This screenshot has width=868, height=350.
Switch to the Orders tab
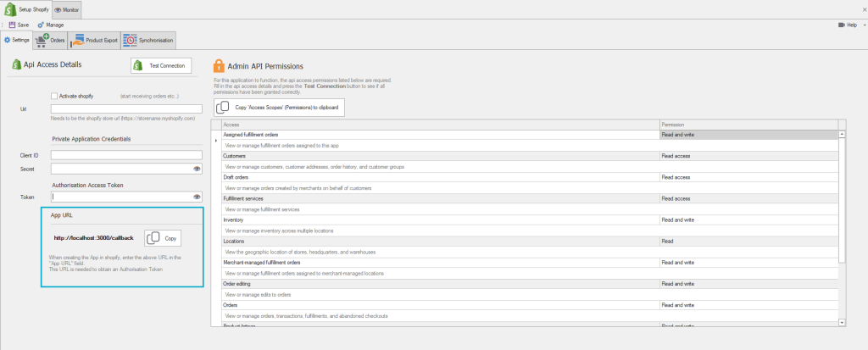(x=50, y=41)
